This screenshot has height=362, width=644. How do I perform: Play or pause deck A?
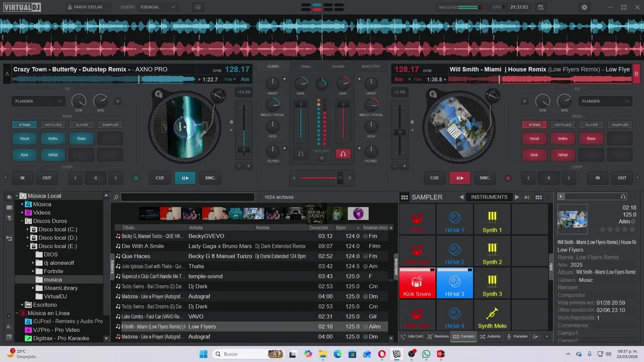point(185,178)
